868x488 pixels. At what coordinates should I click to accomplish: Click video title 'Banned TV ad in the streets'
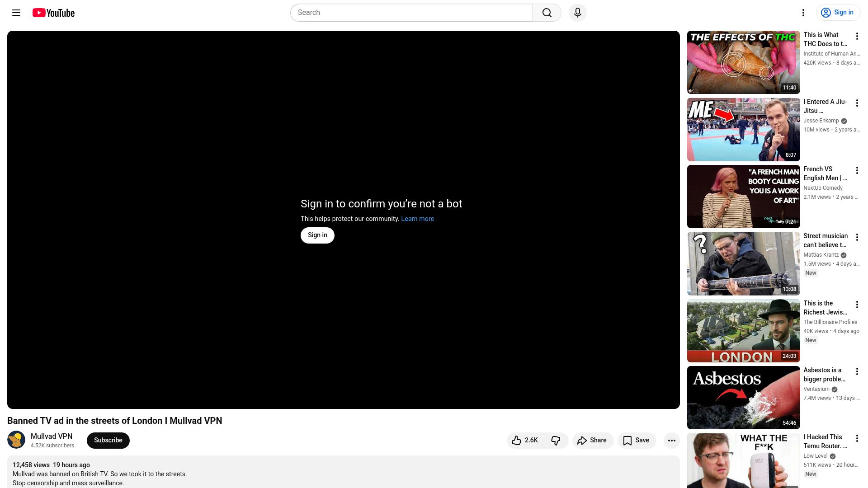(114, 421)
